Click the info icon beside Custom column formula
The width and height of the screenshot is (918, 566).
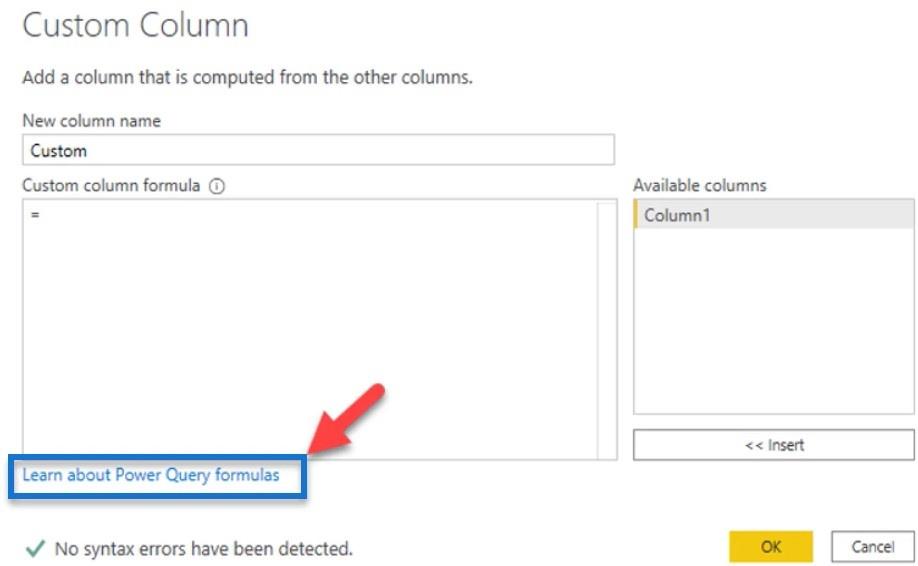(x=217, y=186)
